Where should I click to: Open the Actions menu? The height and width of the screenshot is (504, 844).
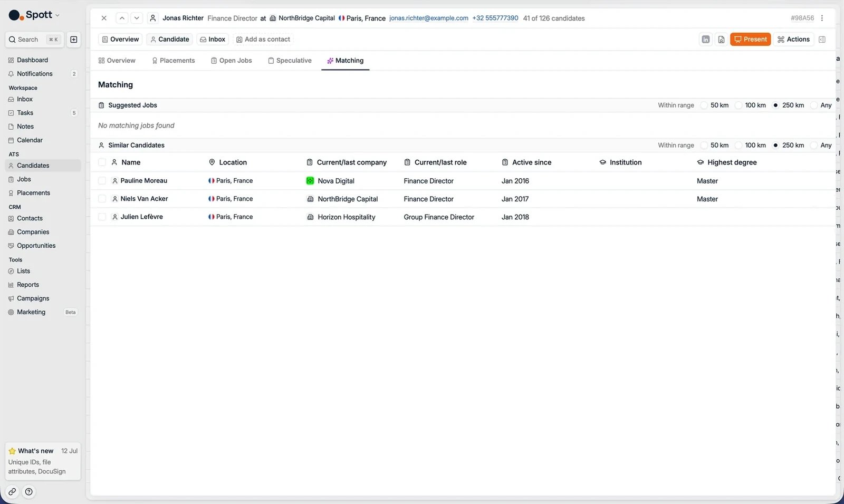(793, 40)
